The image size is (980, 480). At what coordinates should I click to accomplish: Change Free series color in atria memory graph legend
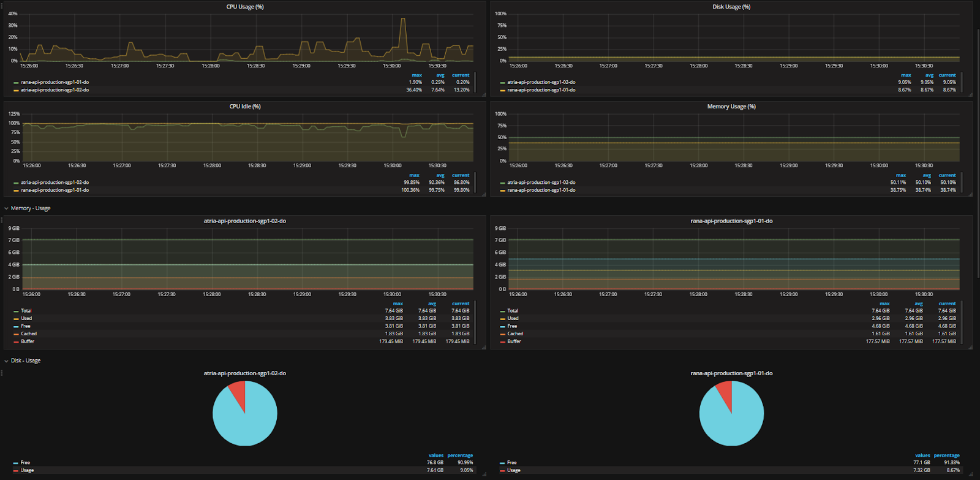[x=16, y=327]
